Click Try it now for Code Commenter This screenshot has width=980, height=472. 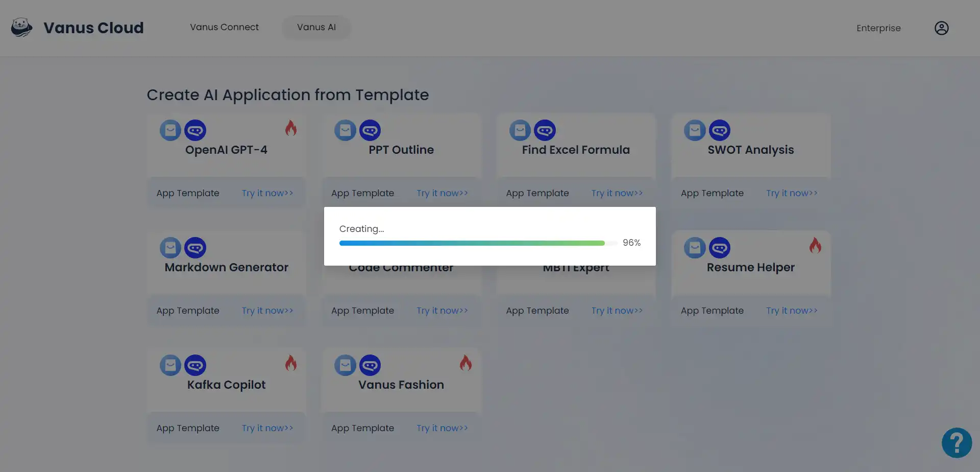[442, 311]
